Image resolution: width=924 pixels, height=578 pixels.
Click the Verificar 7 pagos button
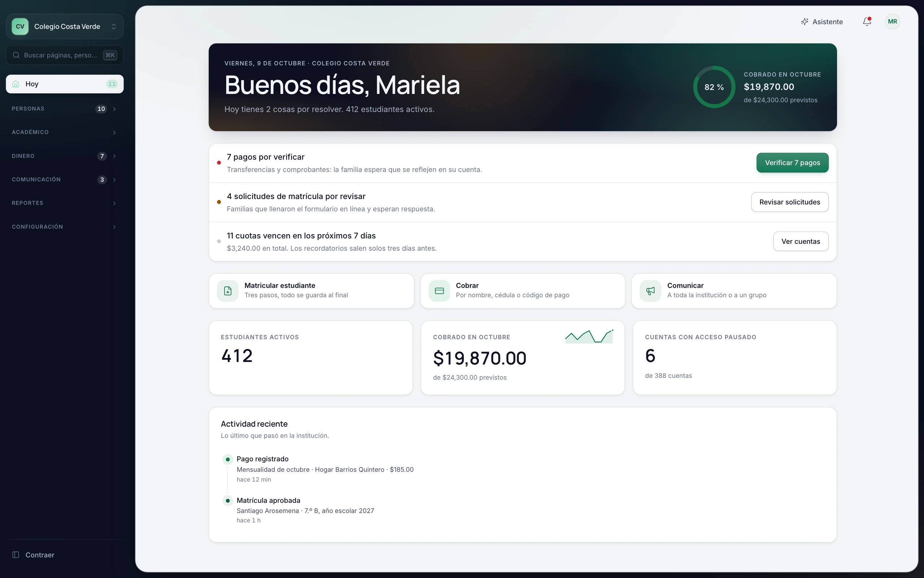tap(792, 163)
